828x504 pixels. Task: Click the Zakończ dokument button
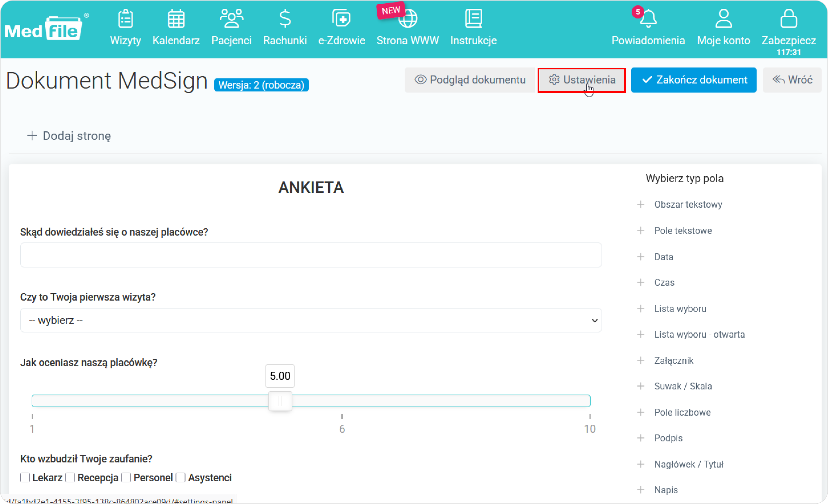tap(694, 80)
